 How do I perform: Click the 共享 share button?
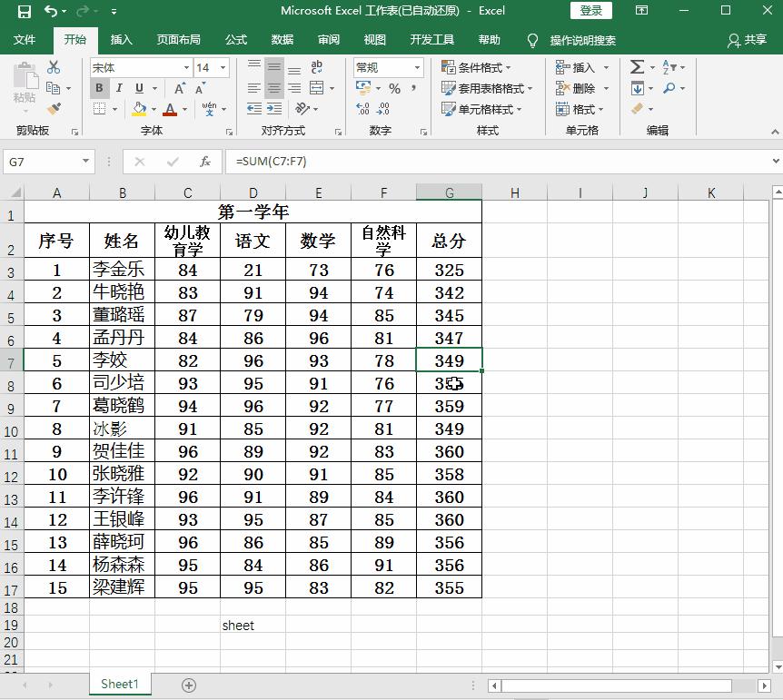click(747, 40)
